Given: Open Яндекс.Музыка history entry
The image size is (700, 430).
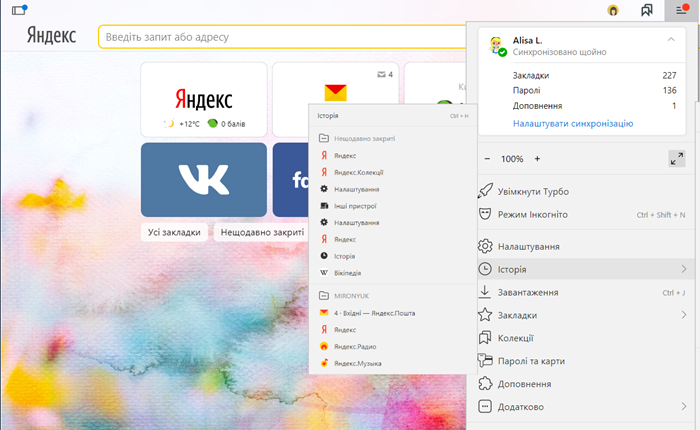Looking at the screenshot, I should click(393, 363).
